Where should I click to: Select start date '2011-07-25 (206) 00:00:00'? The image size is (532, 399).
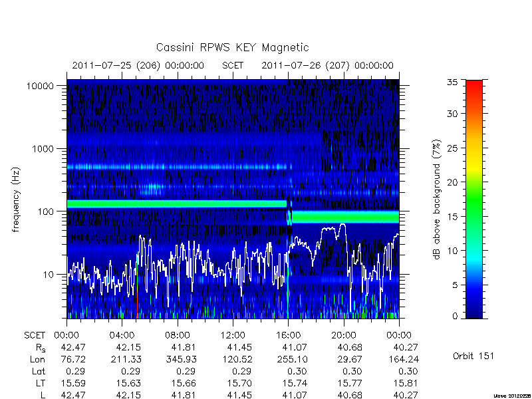(x=138, y=65)
